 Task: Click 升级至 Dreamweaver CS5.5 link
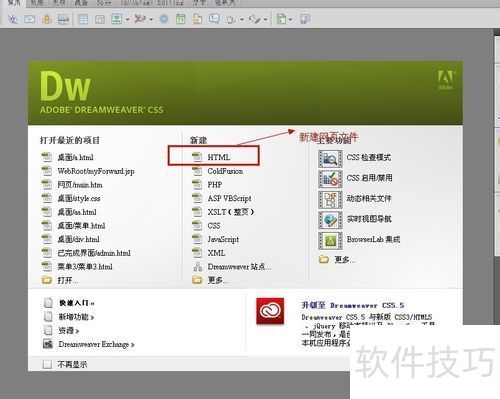[353, 305]
